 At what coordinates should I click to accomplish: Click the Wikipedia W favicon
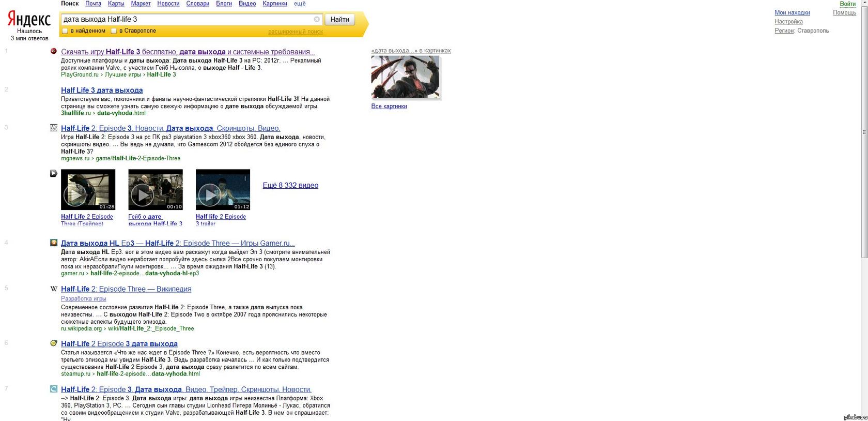click(54, 289)
